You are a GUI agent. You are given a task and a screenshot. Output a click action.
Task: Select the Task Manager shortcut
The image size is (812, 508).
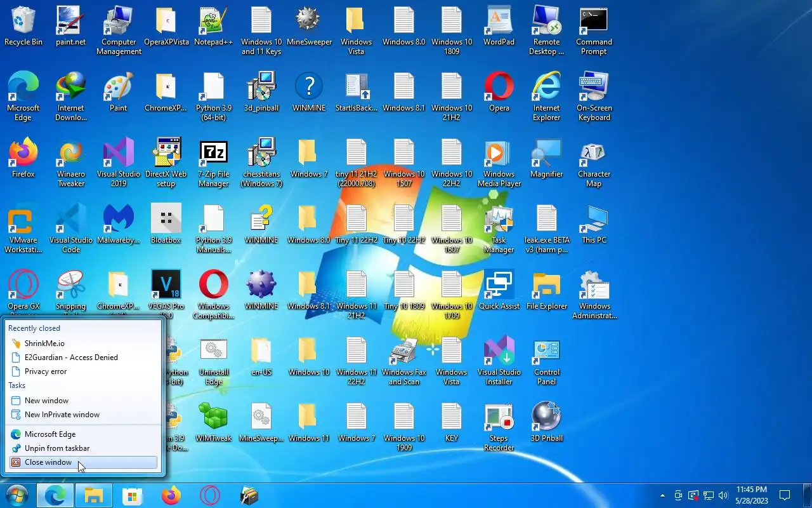[x=499, y=229]
